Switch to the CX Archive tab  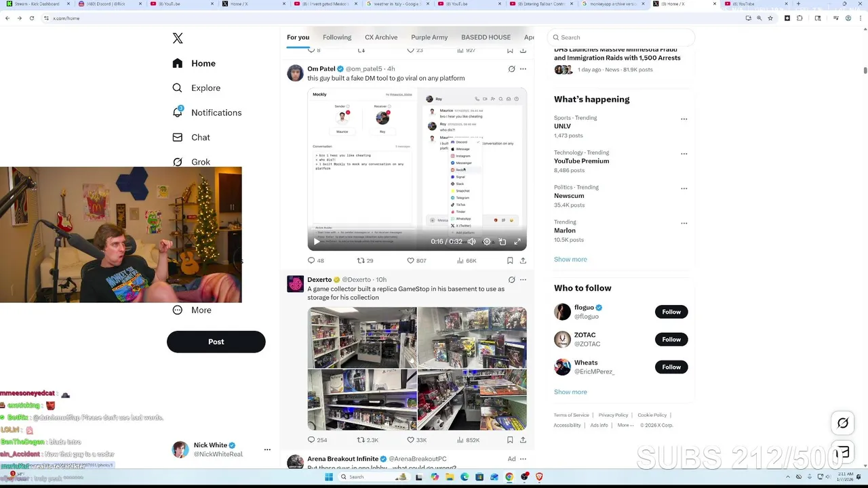click(x=381, y=37)
